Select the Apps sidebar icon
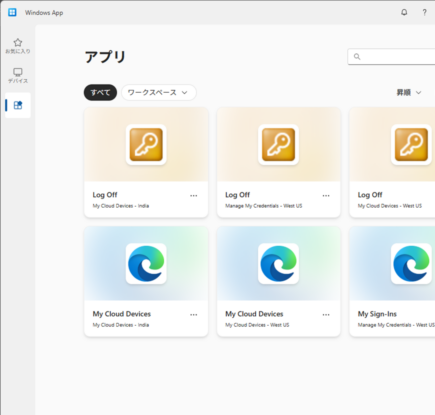 (18, 105)
